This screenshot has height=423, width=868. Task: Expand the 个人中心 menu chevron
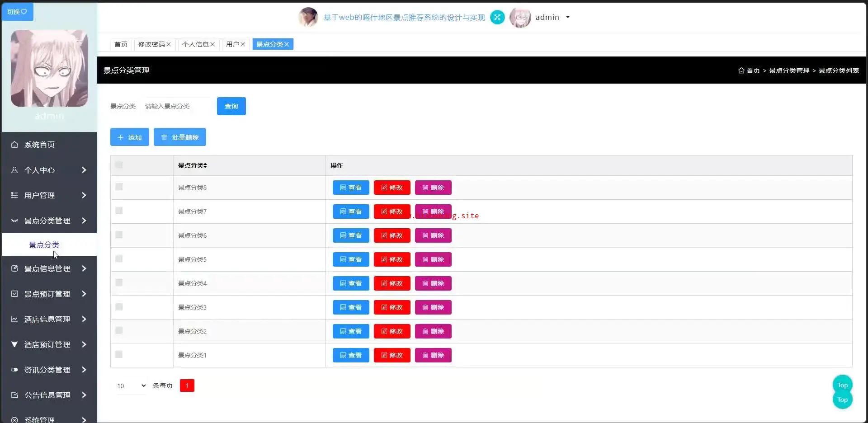tap(84, 170)
